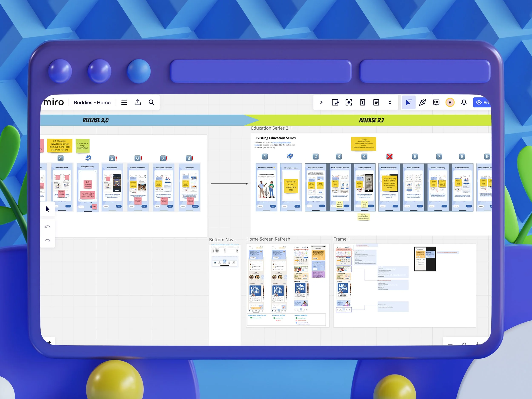Viewport: 532px width, 399px height.
Task: Select the Home Screen Refresh frame title
Action: click(x=268, y=239)
